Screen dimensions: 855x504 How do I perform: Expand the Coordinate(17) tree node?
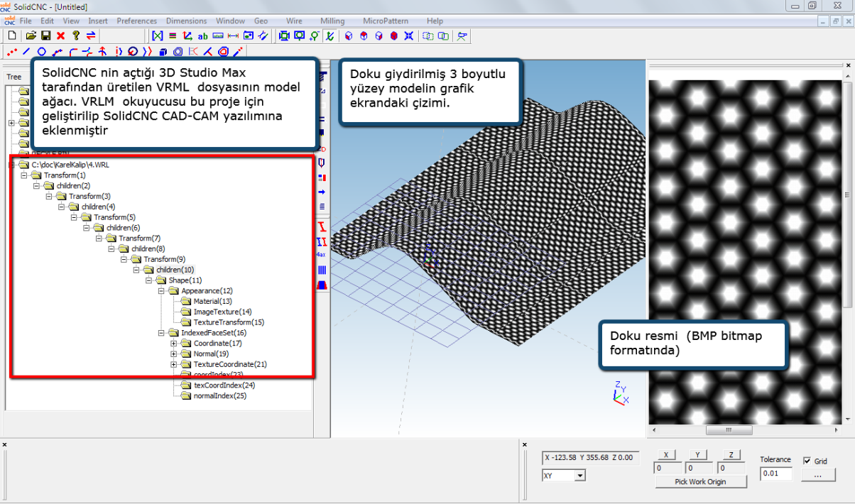[174, 344]
